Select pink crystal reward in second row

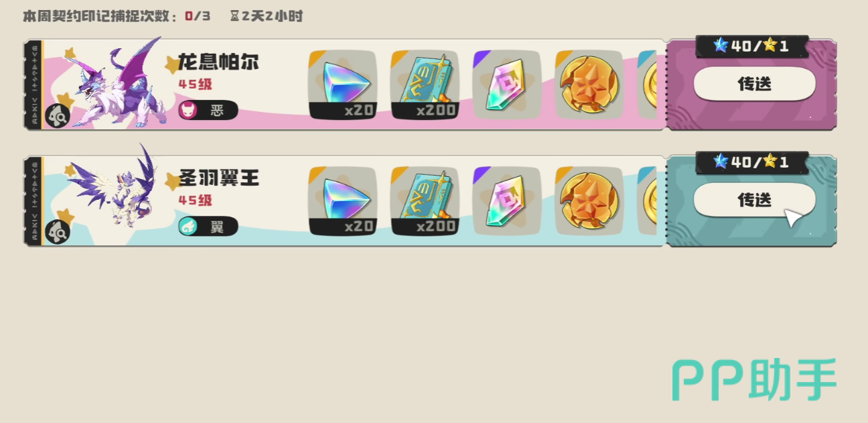point(507,201)
